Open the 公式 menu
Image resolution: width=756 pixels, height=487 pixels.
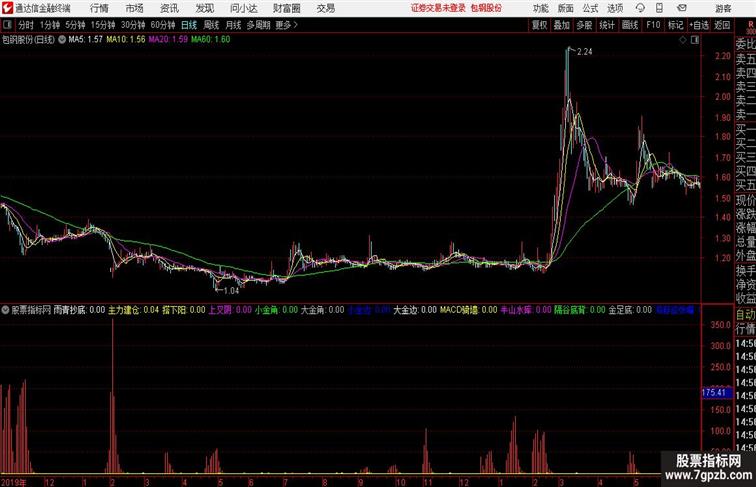[590, 8]
